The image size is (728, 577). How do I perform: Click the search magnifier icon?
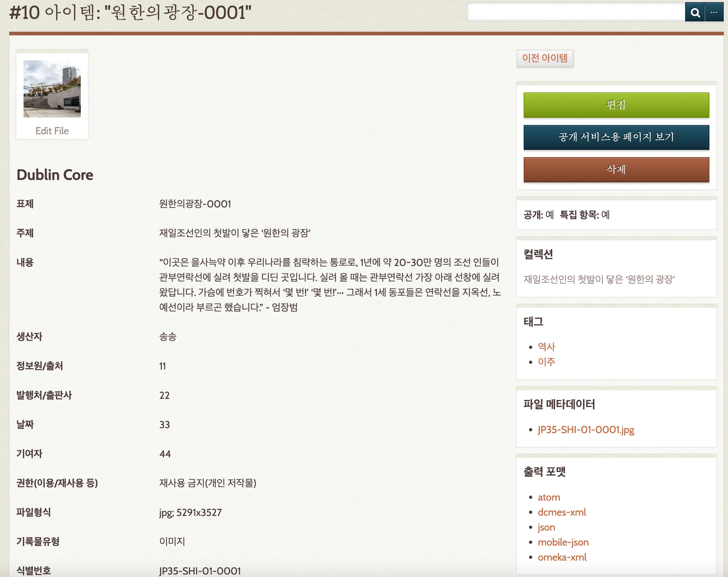(x=694, y=12)
